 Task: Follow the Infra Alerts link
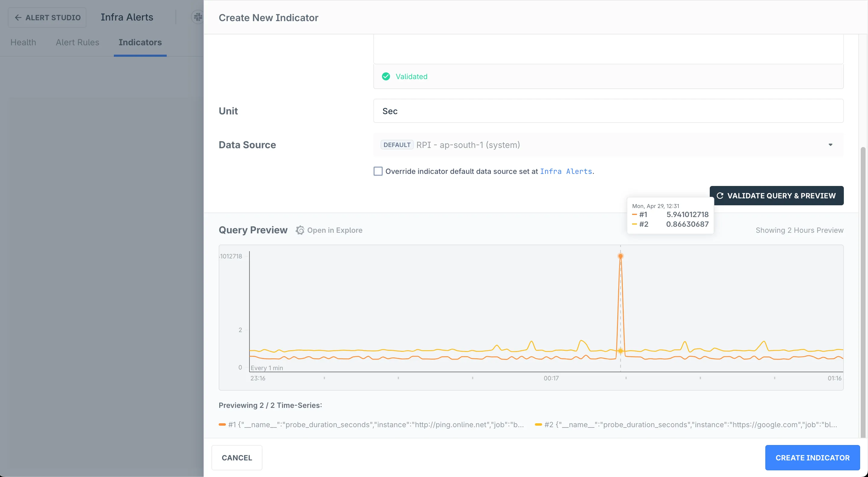pyautogui.click(x=566, y=171)
